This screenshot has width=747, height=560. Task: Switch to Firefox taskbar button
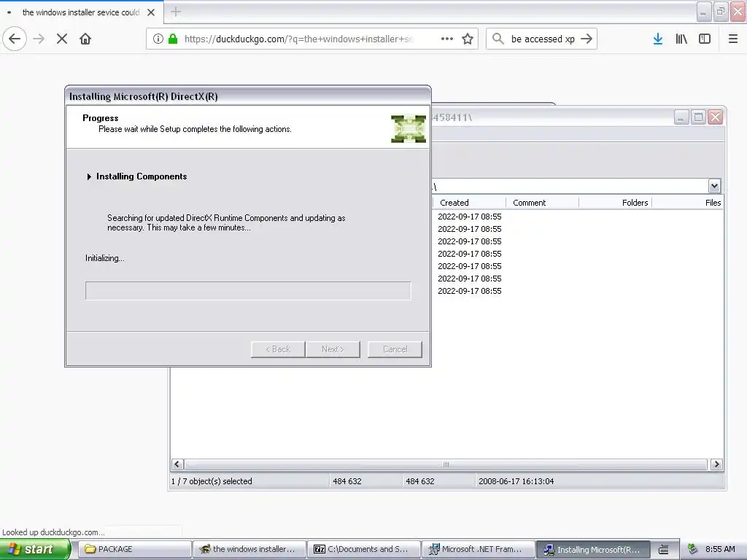point(249,549)
